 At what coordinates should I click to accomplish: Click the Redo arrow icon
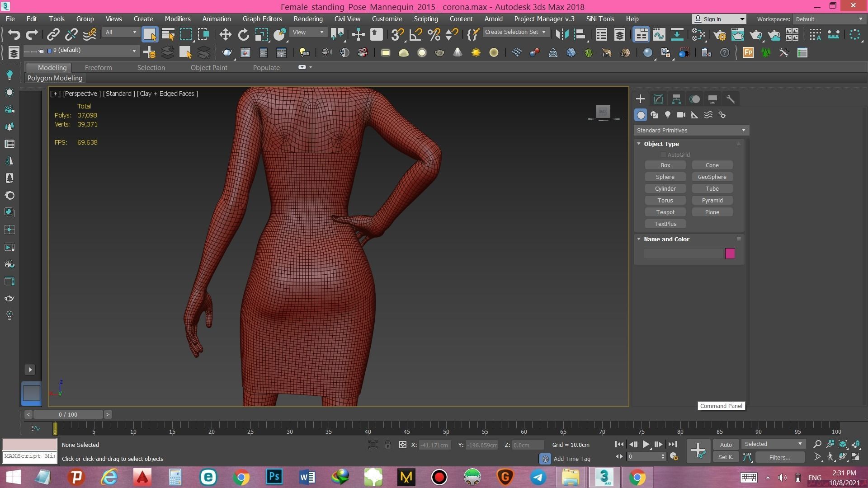32,34
